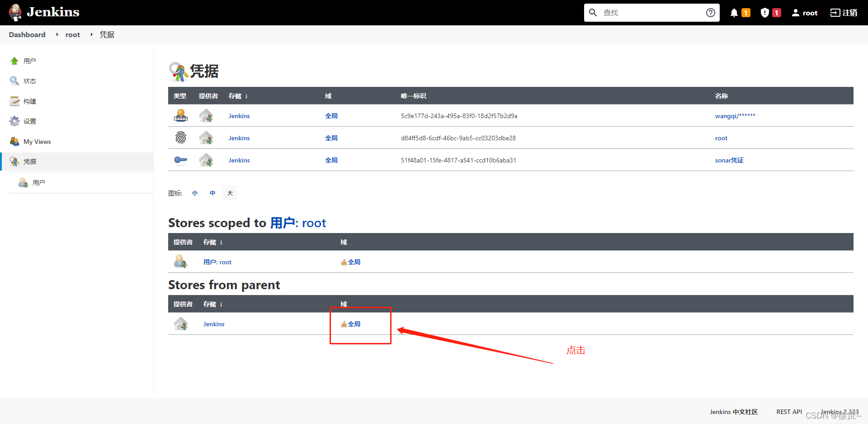Click the key type icon for sonar凭证 row
Screen dimensions: 868x424
pyautogui.click(x=181, y=160)
